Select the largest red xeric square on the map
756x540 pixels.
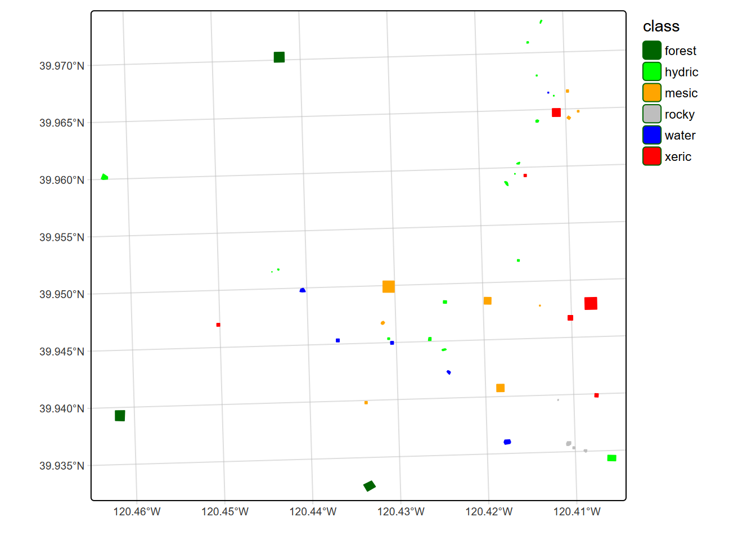[x=591, y=304]
